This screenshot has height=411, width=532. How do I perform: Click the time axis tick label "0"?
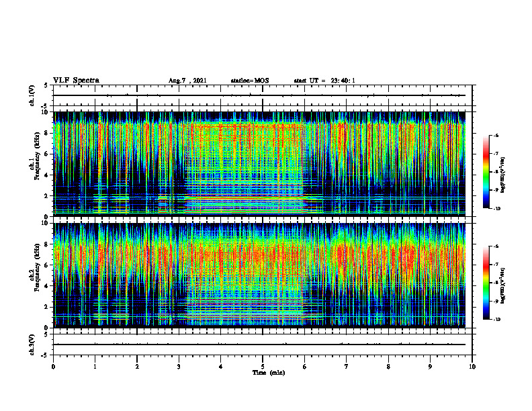pyautogui.click(x=53, y=367)
